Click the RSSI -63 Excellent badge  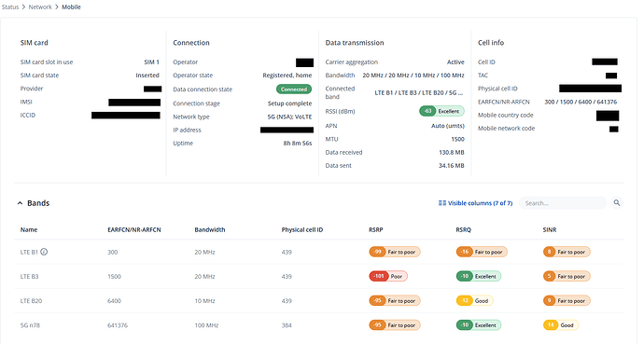[x=441, y=111]
